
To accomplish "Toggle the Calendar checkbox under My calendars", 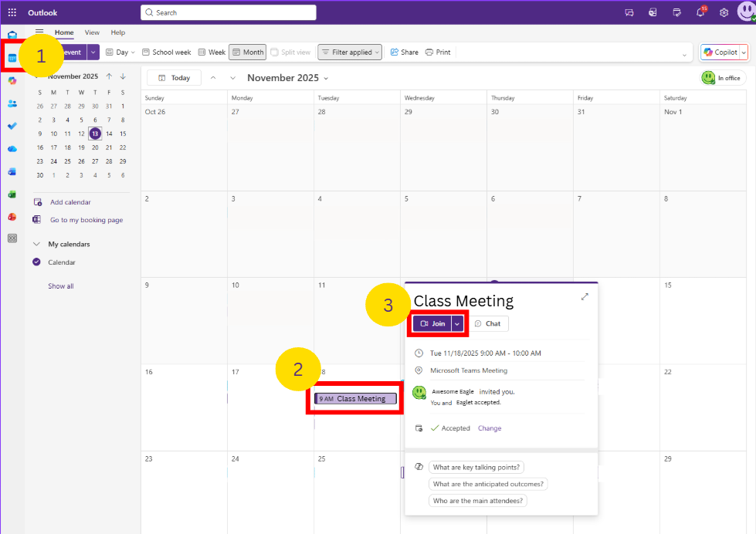I will 36,262.
